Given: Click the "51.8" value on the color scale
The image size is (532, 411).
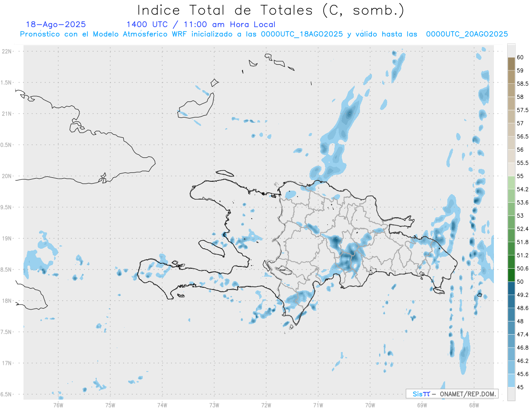Looking at the screenshot, I should coord(523,242).
